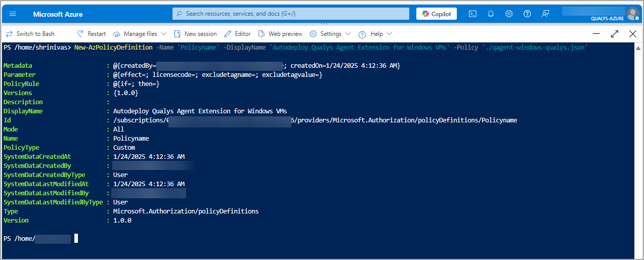Click the shell Help question icon
644x260 pixels.
pyautogui.click(x=362, y=34)
